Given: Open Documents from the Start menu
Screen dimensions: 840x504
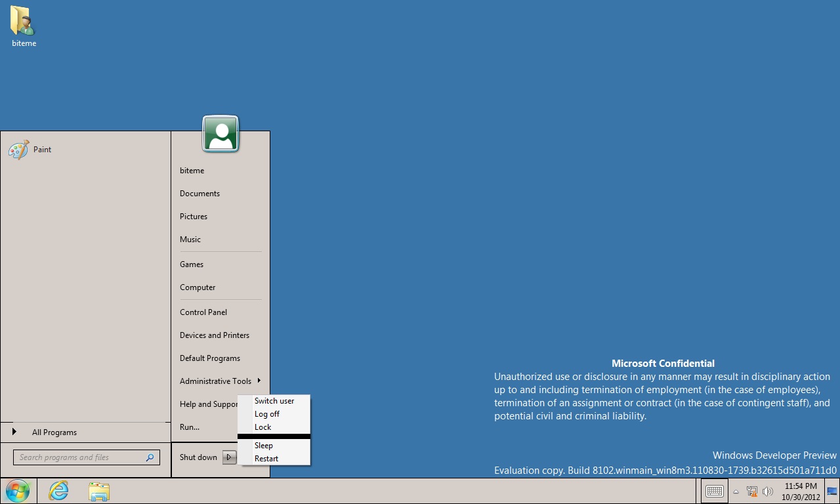Looking at the screenshot, I should (x=199, y=194).
